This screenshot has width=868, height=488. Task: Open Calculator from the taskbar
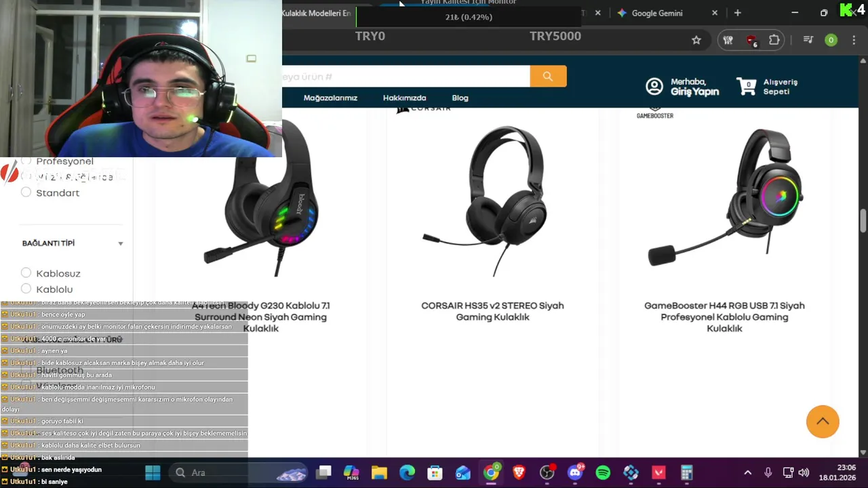(x=686, y=472)
